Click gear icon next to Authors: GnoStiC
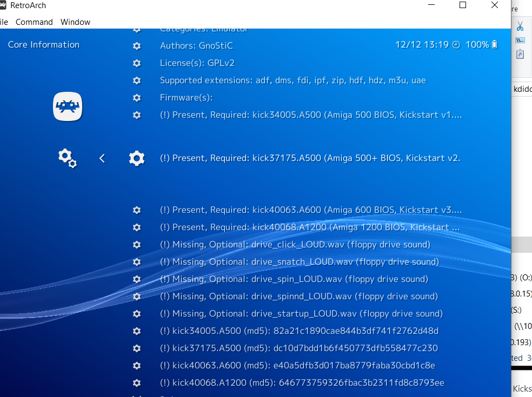 [137, 46]
